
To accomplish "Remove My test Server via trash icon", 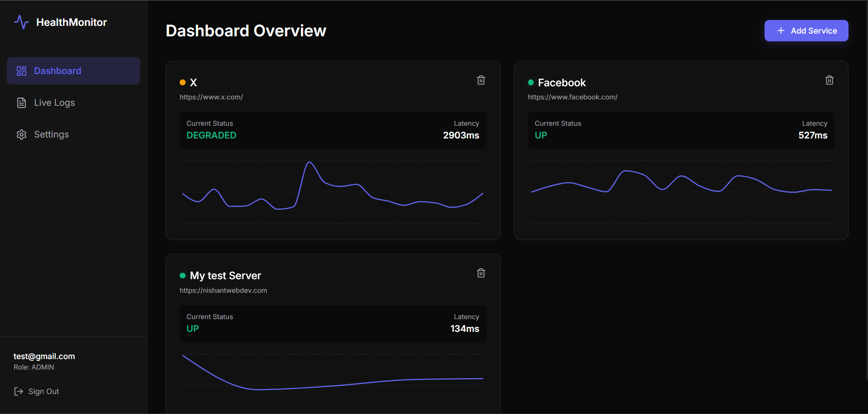I will point(481,273).
